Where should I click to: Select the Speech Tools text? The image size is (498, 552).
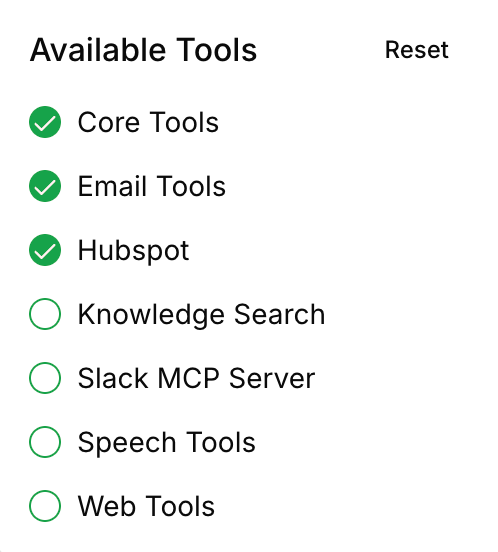[166, 443]
